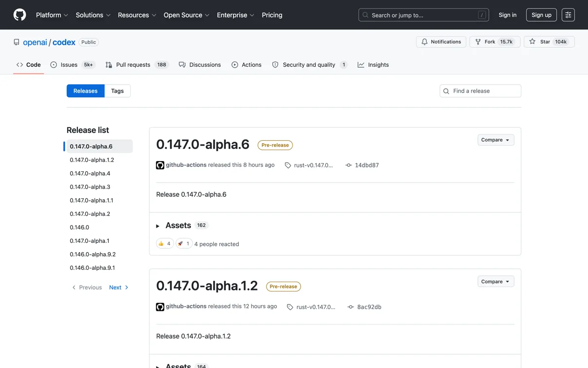Viewport: 588px width, 368px height.
Task: Select the magnifier icon in Find a release
Action: [446, 91]
